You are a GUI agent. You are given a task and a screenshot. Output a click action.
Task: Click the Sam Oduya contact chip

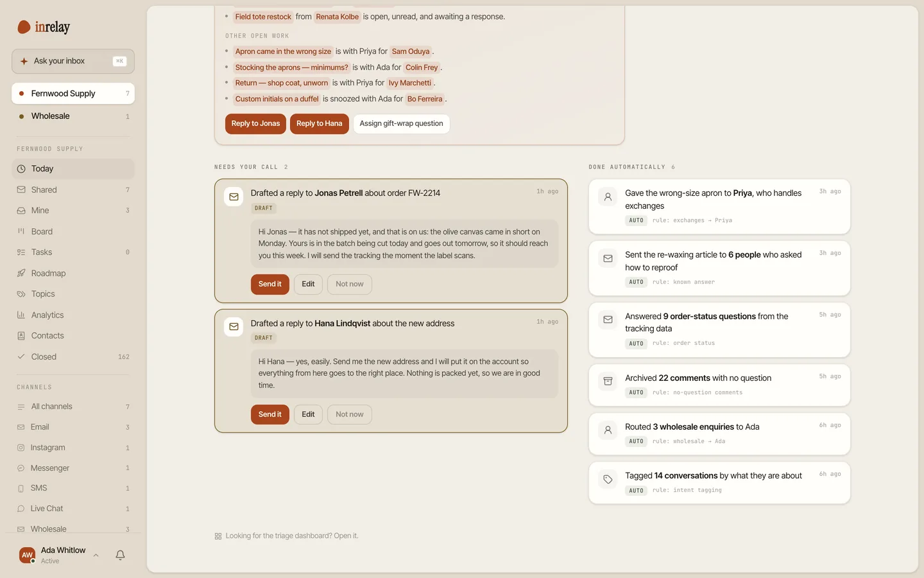[x=411, y=51]
